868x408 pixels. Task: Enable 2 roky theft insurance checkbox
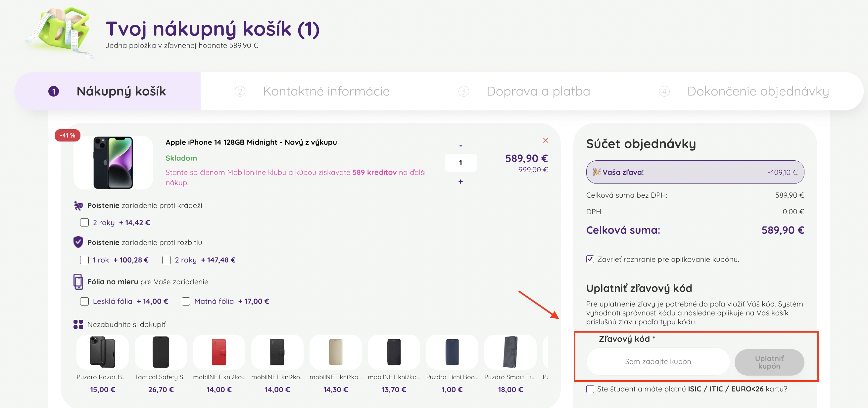click(x=84, y=223)
